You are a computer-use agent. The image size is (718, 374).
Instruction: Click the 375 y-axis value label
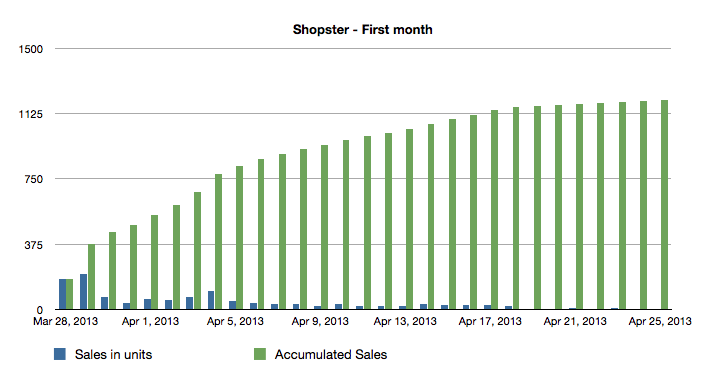33,245
